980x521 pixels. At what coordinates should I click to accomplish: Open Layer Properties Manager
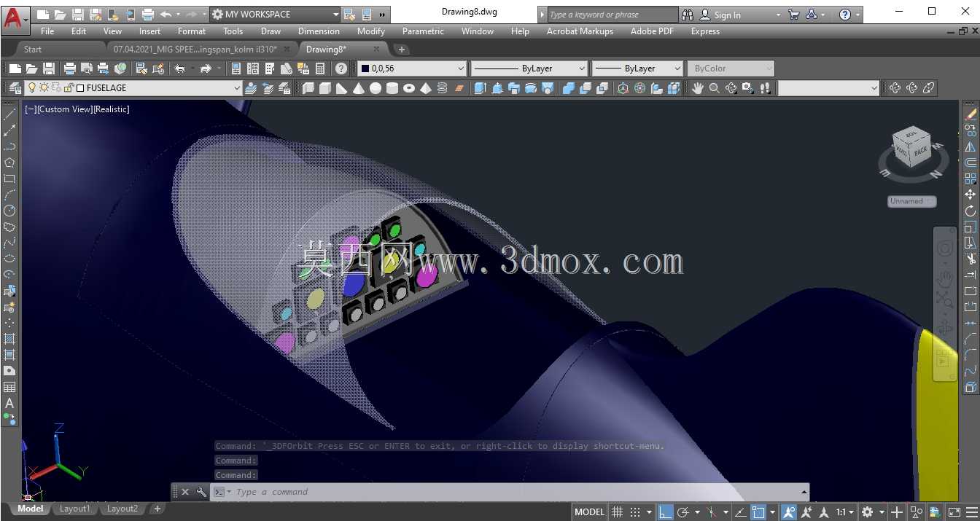[x=15, y=88]
